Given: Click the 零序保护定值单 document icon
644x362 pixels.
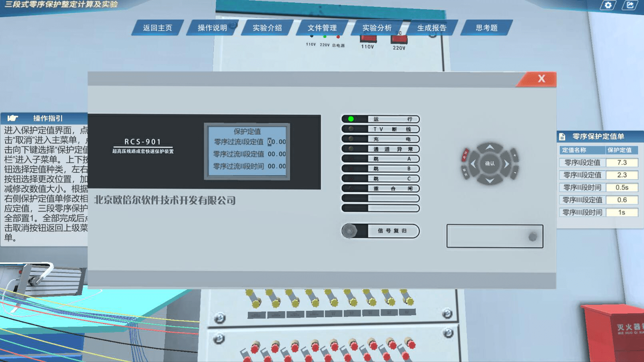Looking at the screenshot, I should (x=562, y=137).
